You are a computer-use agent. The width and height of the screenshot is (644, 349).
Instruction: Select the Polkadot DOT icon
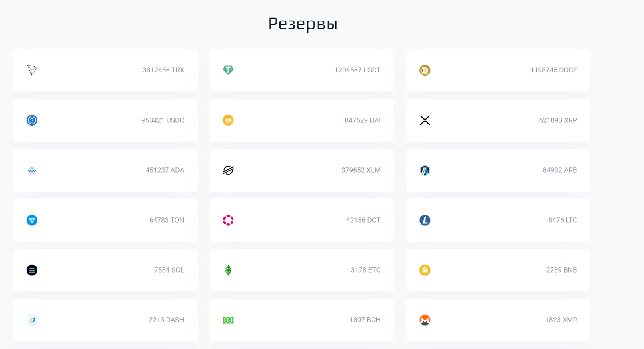coord(228,220)
